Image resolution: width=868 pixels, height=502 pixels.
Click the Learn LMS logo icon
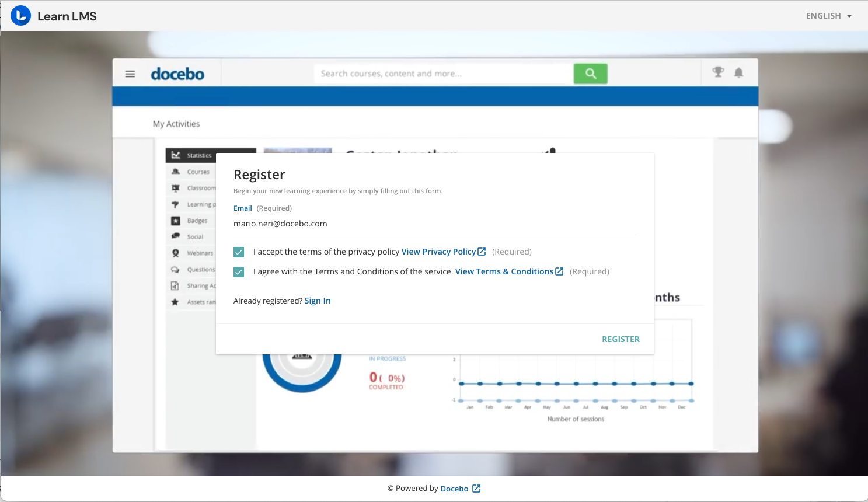tap(20, 16)
